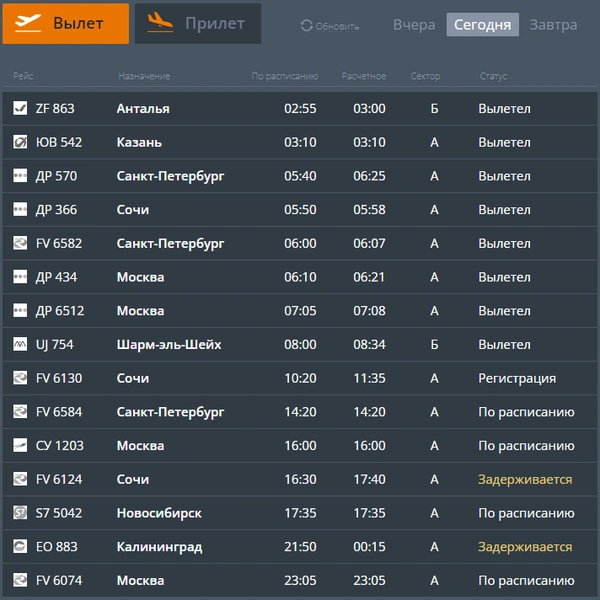Click the landing plane icon on Прилет
This screenshot has height=600, width=600.
160,22
